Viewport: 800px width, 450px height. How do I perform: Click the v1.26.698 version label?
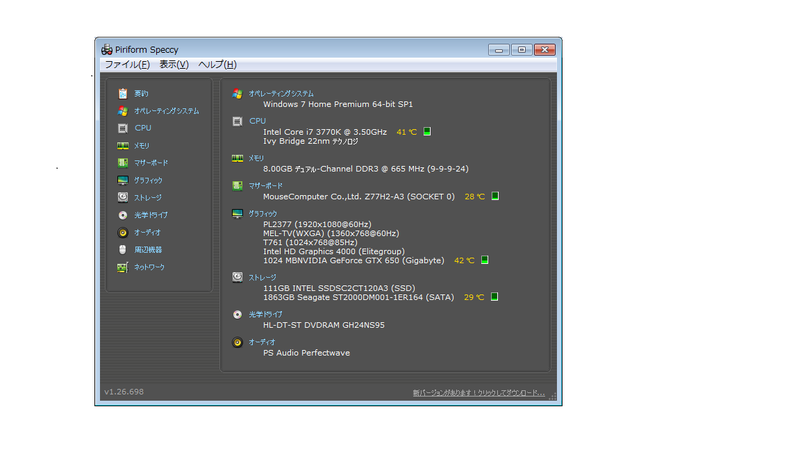pos(124,392)
